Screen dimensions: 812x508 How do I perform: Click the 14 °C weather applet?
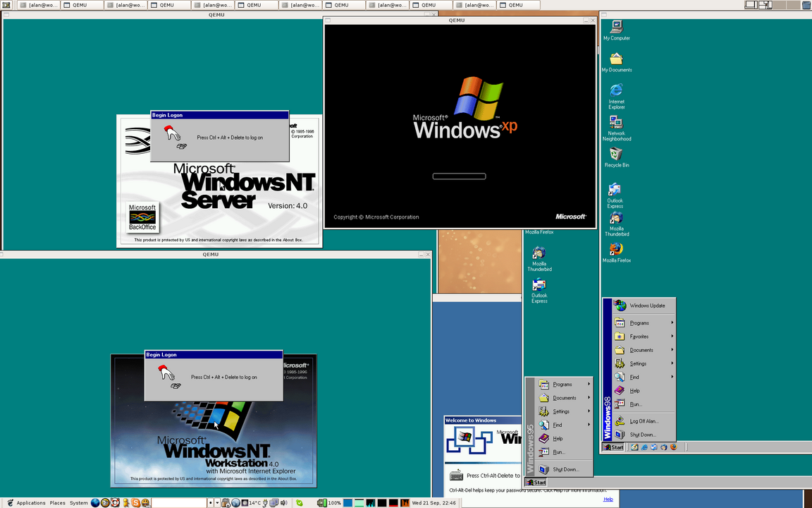coord(252,503)
